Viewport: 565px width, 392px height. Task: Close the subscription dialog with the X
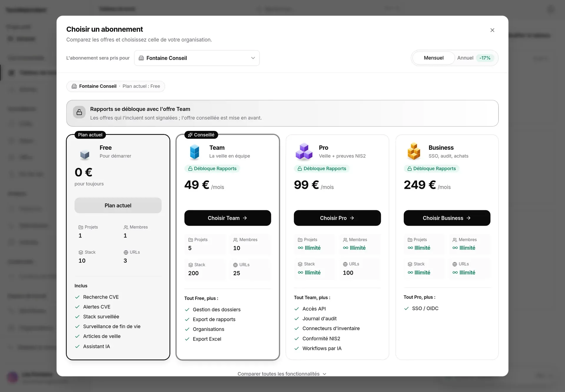point(492,30)
